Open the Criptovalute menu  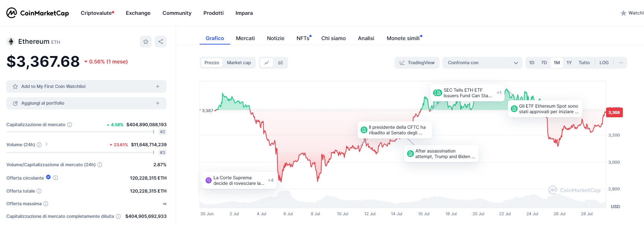pos(97,13)
